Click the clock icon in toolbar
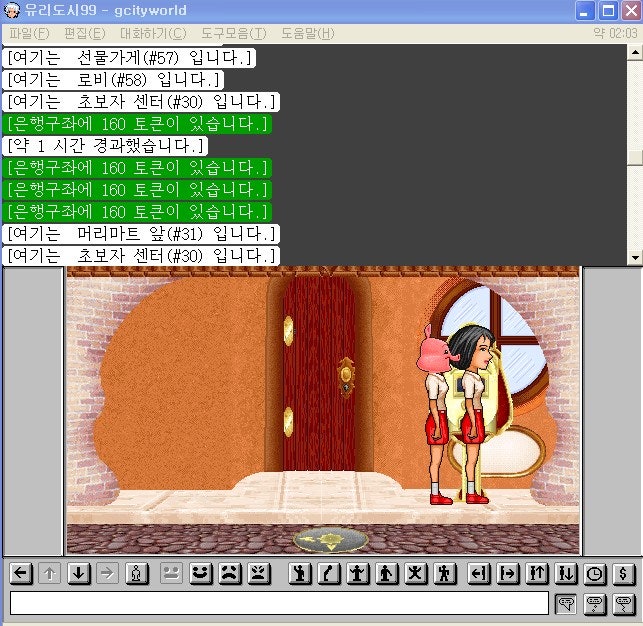Viewport: 643px width, 626px height. coord(595,574)
